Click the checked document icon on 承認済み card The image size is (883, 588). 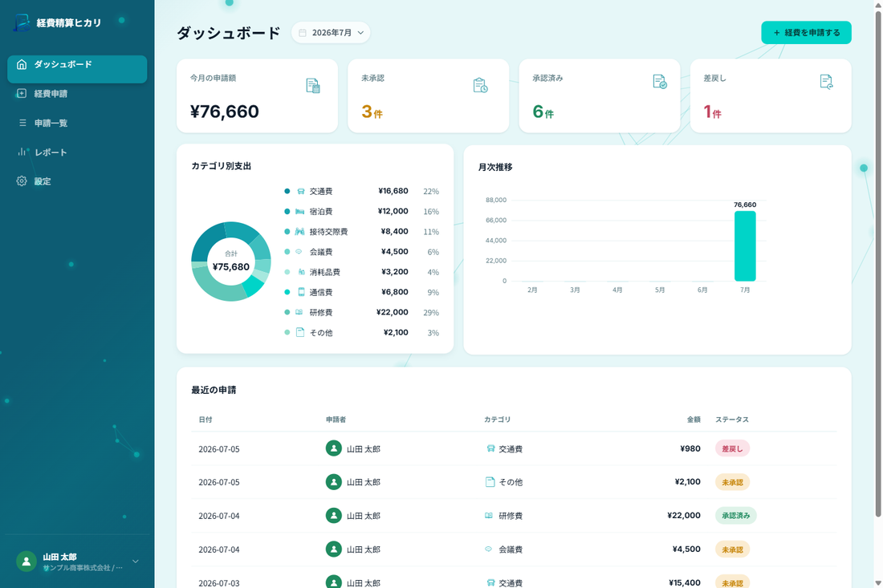[x=659, y=82]
